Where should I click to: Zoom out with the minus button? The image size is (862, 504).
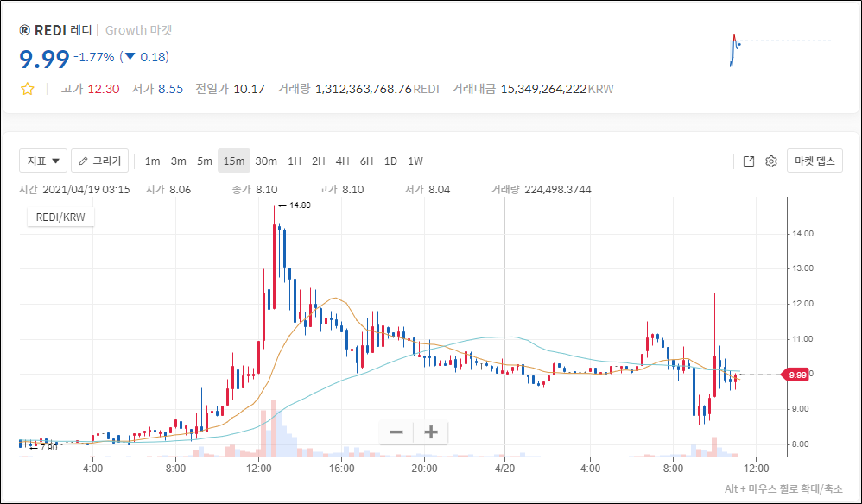click(396, 432)
